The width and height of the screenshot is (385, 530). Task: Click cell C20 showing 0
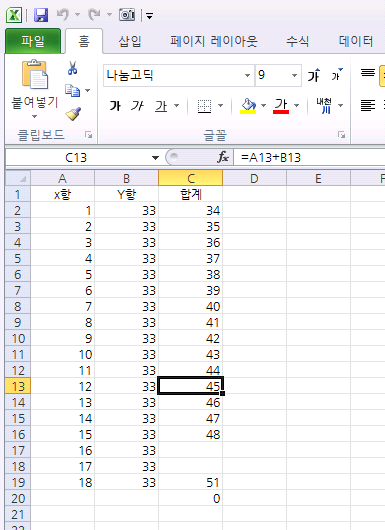(x=191, y=498)
